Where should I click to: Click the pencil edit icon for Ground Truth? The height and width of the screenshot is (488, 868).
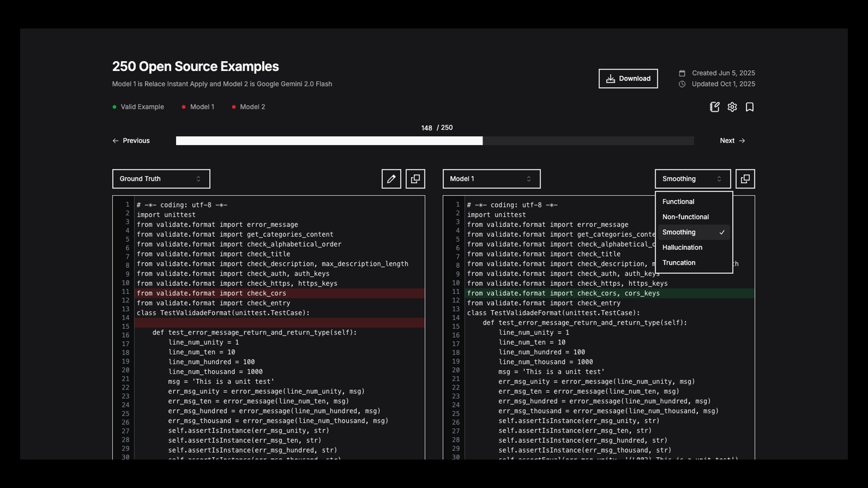[391, 179]
